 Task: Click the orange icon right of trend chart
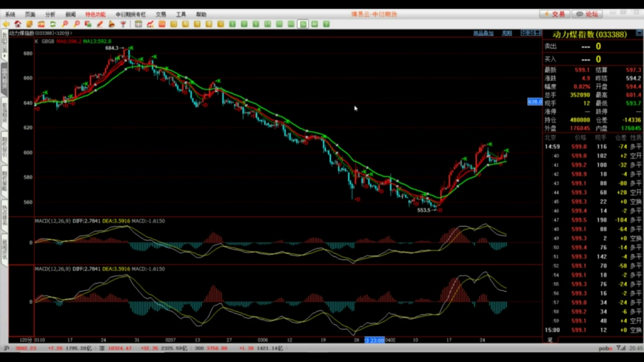point(162,24)
